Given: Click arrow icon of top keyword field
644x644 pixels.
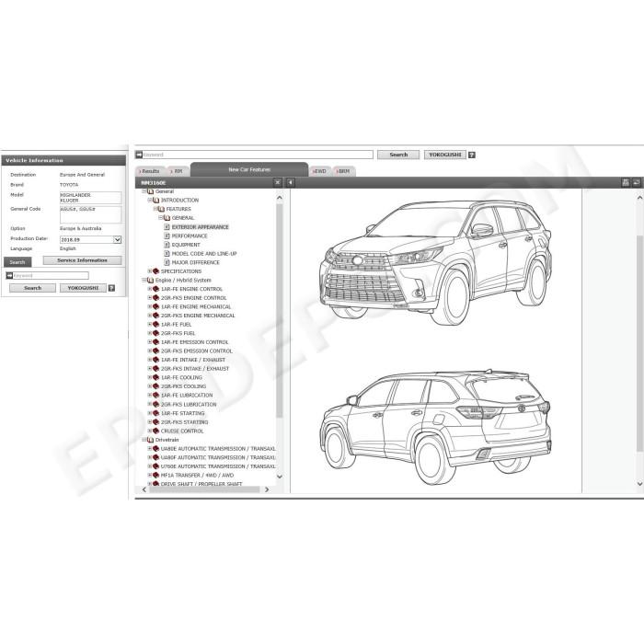Looking at the screenshot, I should [139, 155].
